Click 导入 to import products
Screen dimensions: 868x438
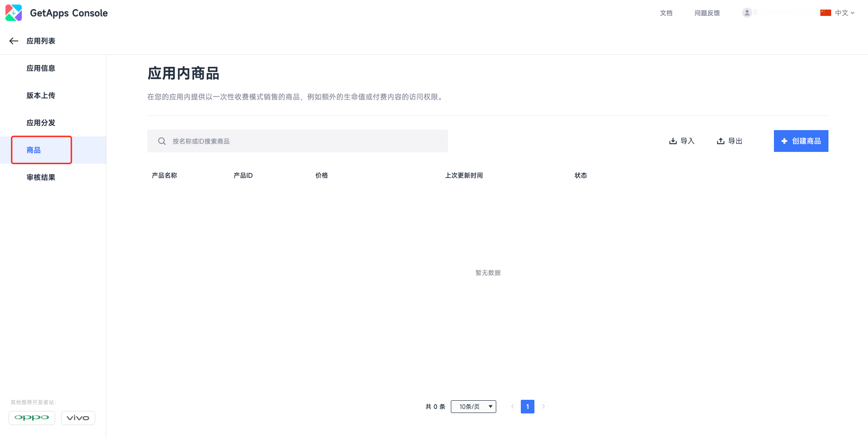pos(682,141)
